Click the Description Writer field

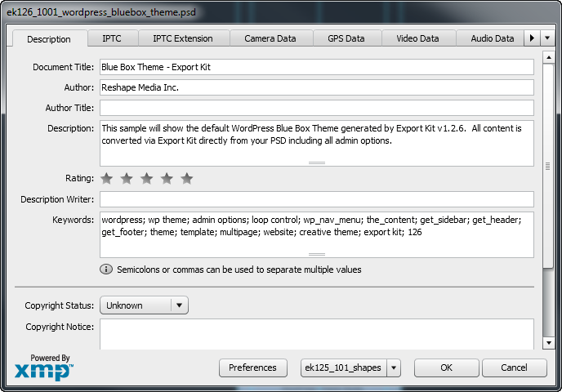(x=317, y=199)
